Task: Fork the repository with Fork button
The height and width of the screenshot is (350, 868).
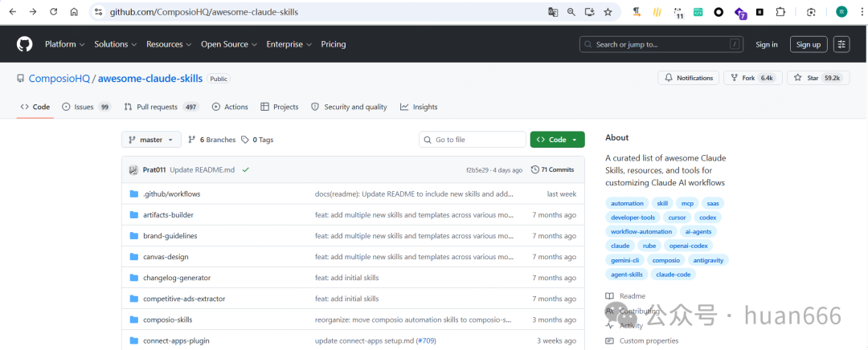Action: 752,78
